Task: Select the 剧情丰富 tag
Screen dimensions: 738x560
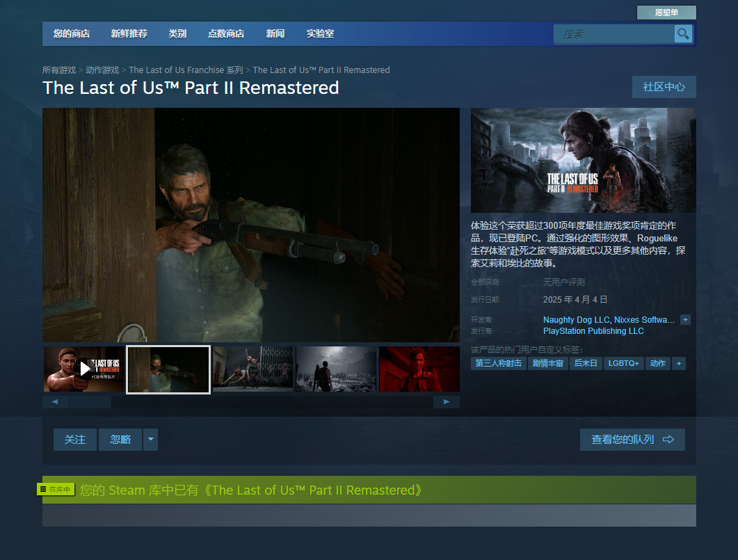Action: pos(548,363)
